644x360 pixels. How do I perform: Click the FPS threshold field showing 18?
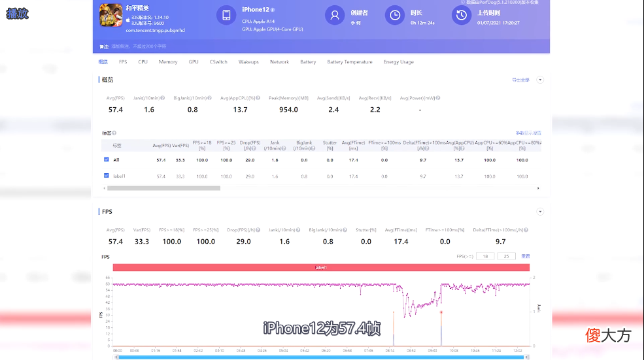[x=485, y=256]
